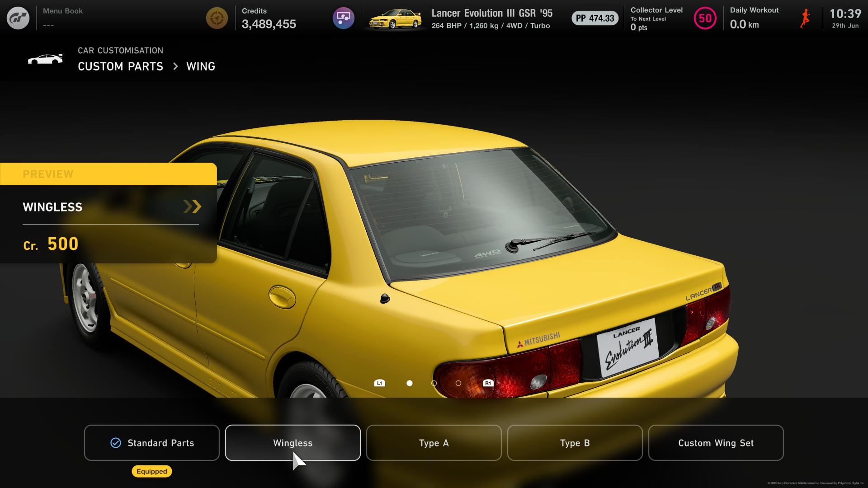Screen dimensions: 868x488
Task: Click the 264 BHP / 1,260 kg specs line
Action: (x=491, y=26)
